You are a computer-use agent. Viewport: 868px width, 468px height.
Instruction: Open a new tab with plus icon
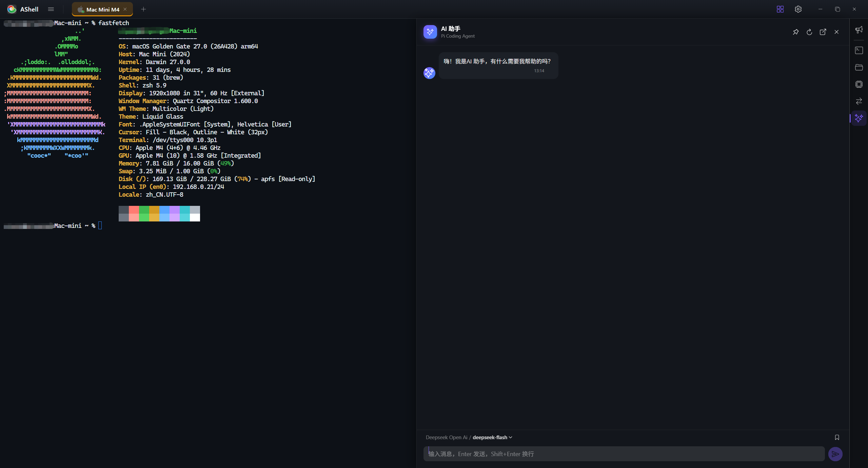[143, 9]
